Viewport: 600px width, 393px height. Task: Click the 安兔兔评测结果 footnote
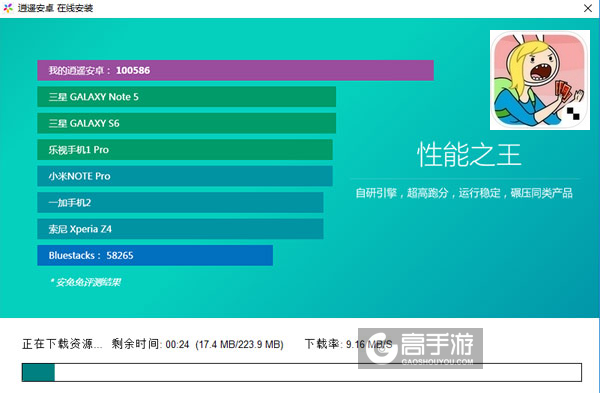click(85, 282)
